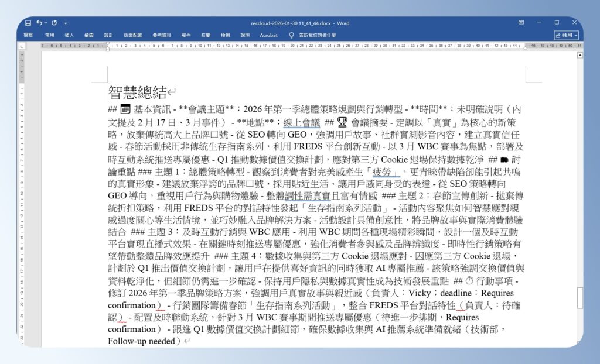Expand the 共用 sharing options dropdown
This screenshot has width=600, height=364.
point(576,36)
